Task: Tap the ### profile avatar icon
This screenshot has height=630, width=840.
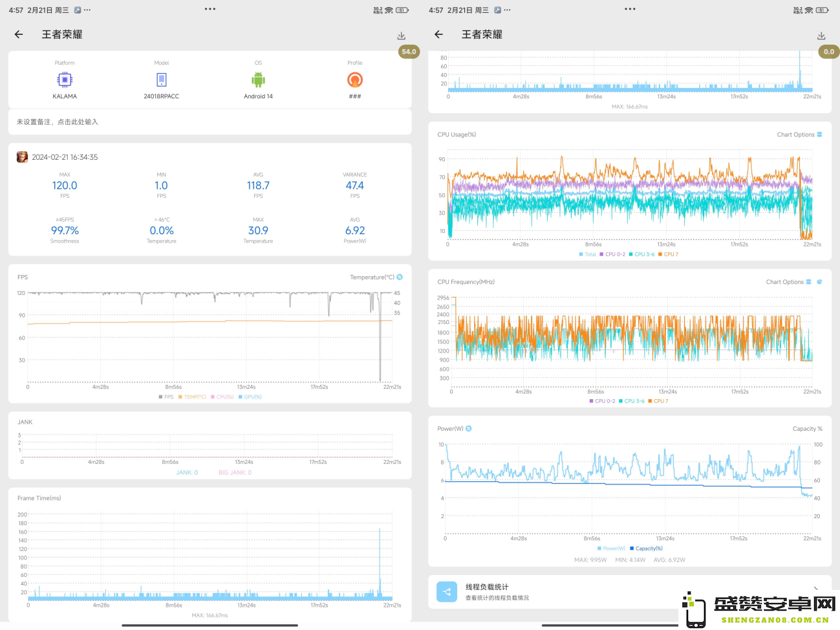Action: (x=355, y=80)
